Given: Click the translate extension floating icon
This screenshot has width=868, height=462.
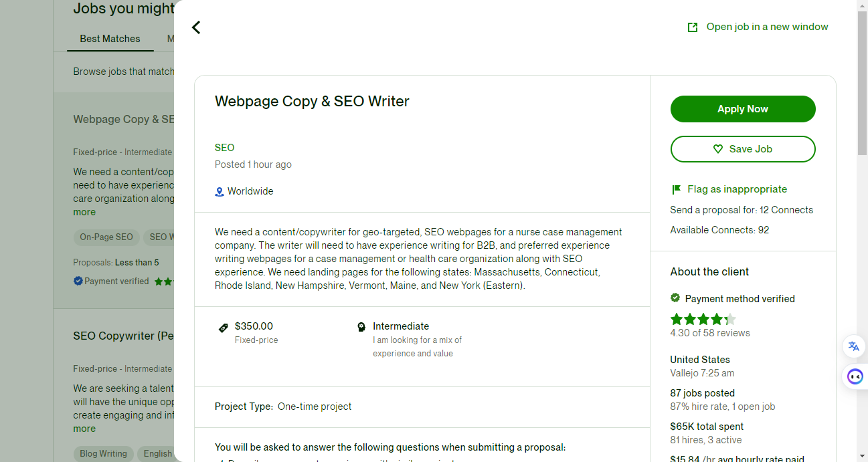Looking at the screenshot, I should [x=854, y=346].
